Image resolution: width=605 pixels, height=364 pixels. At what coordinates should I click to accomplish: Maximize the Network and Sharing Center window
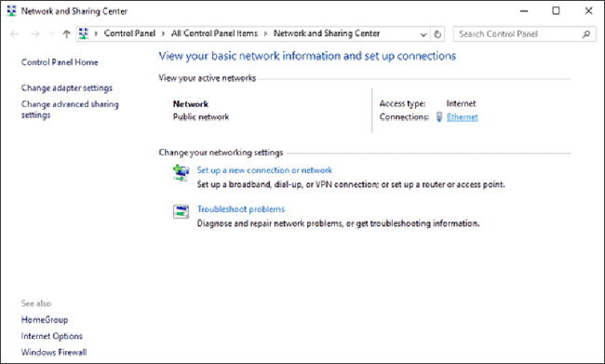pyautogui.click(x=556, y=11)
